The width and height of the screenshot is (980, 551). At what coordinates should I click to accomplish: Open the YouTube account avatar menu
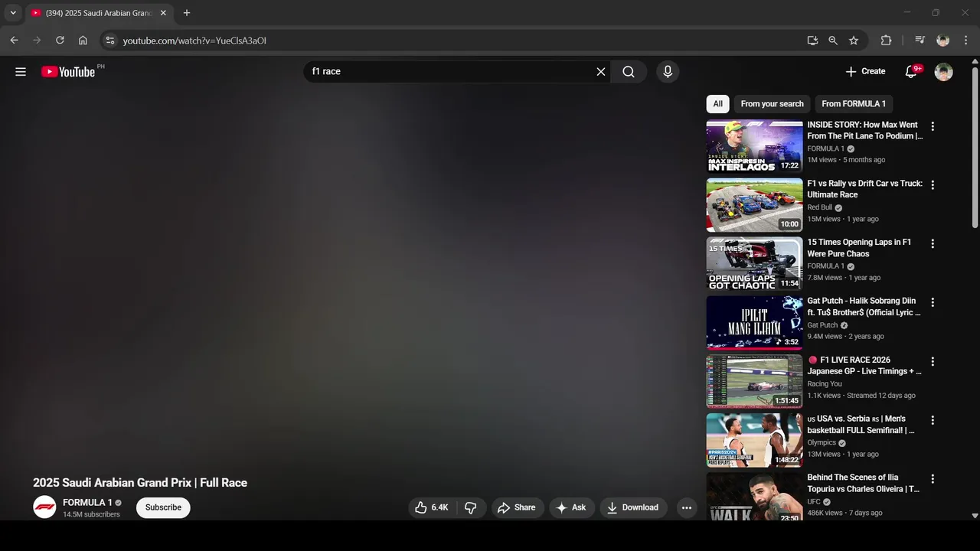pos(944,71)
